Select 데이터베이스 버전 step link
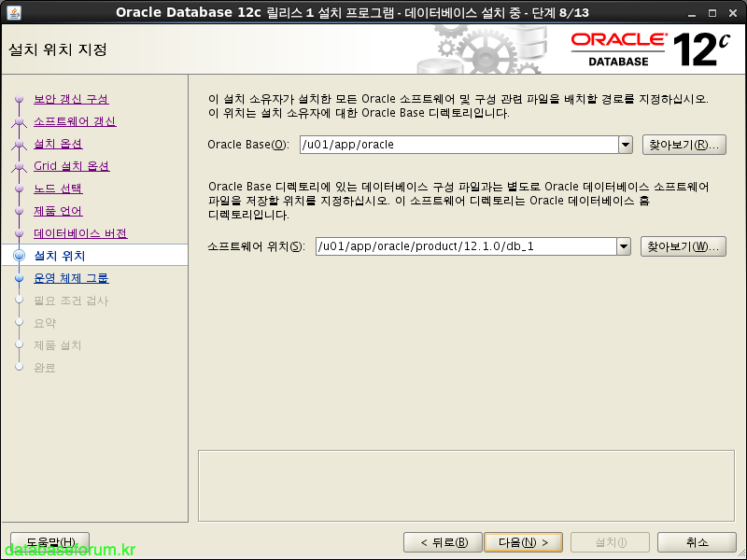The width and height of the screenshot is (747, 560). 80,233
